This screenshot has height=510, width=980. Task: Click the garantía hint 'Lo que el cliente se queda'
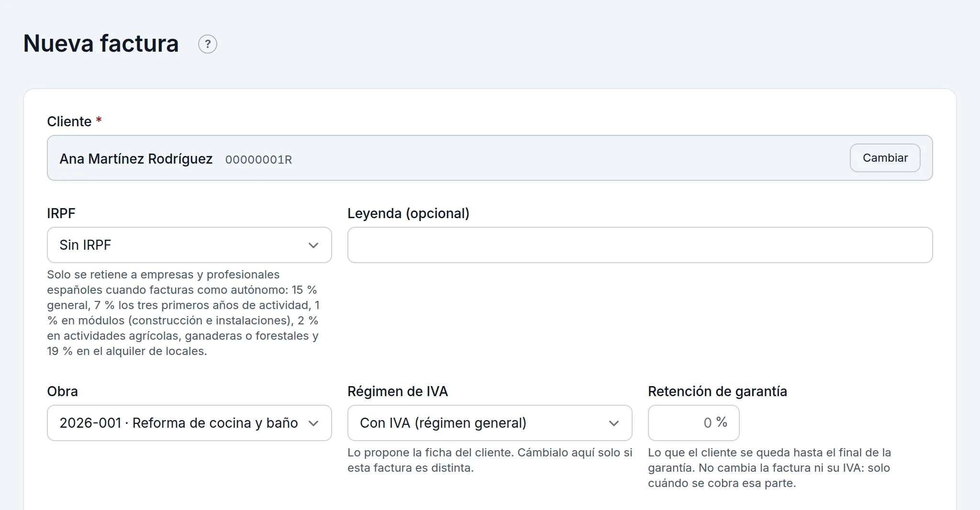tap(769, 468)
